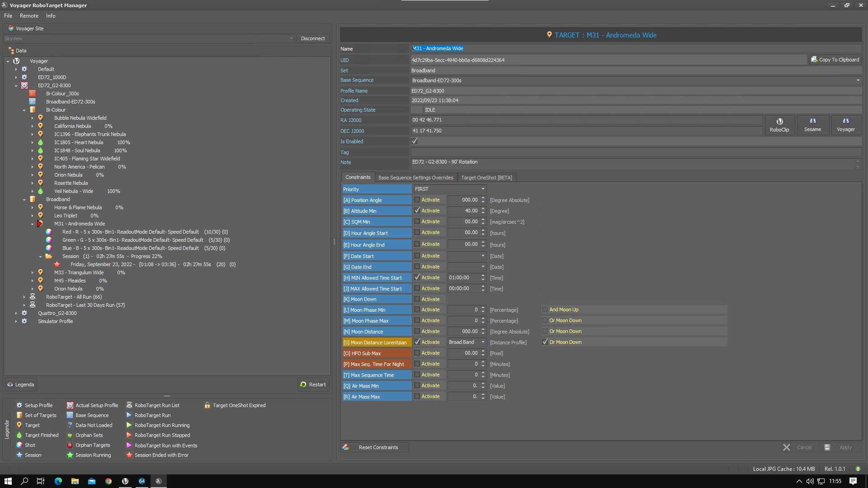Viewport: 868px width, 488px height.
Task: Uncheck Activate for Moon Distance Lorentzian
Action: pyautogui.click(x=417, y=342)
